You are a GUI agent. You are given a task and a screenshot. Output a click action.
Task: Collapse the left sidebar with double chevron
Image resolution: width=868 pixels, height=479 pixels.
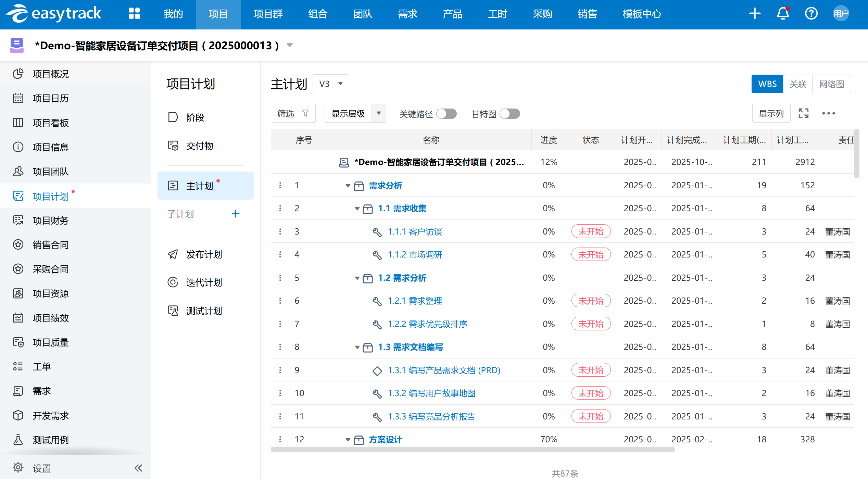(138, 468)
